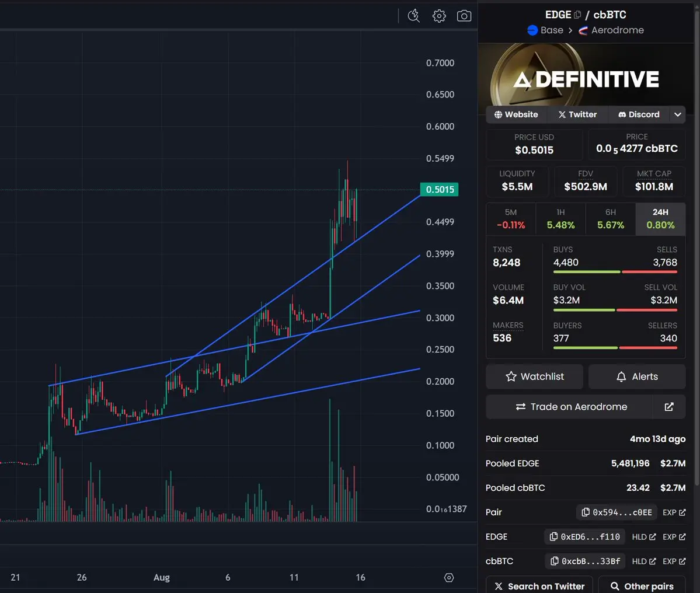Click the current price label 0.5015 on axis

(439, 190)
